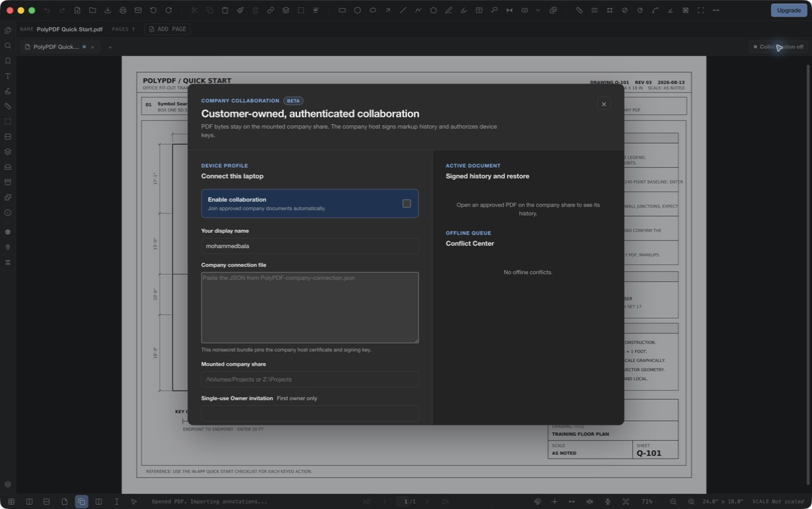Close the Company Collaboration dialog
Screen dimensions: 812x509
tap(604, 104)
